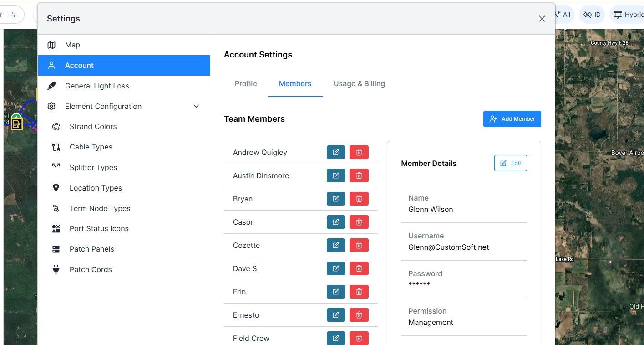Open the Port Status Icons settings
The height and width of the screenshot is (345, 644).
coord(99,228)
